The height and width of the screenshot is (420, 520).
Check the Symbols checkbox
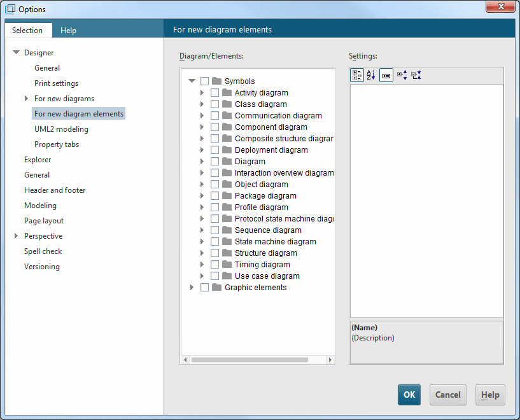click(x=204, y=81)
